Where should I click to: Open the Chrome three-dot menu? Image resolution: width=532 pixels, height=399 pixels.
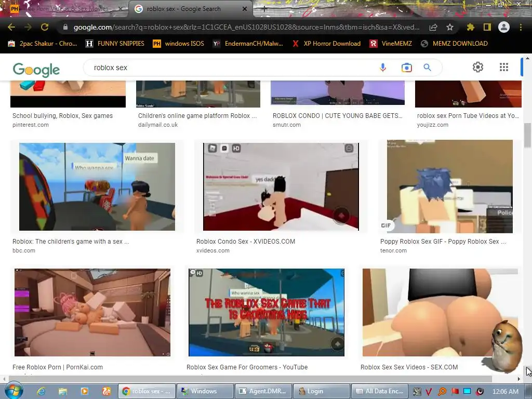click(x=521, y=27)
